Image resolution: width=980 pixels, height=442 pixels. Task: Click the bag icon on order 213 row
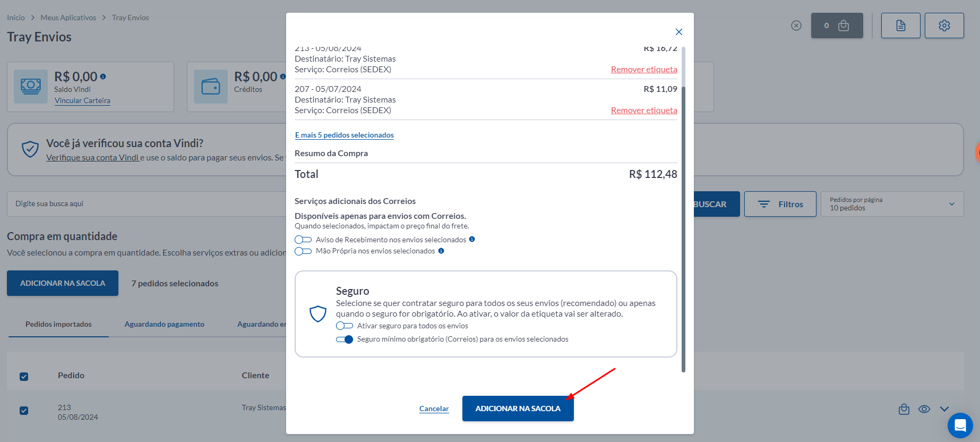click(904, 409)
